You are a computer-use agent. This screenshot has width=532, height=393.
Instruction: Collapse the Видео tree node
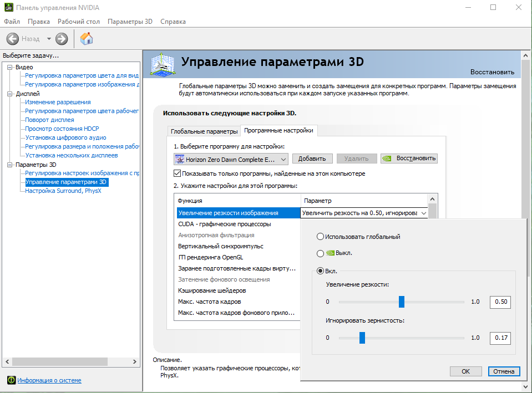pos(10,67)
